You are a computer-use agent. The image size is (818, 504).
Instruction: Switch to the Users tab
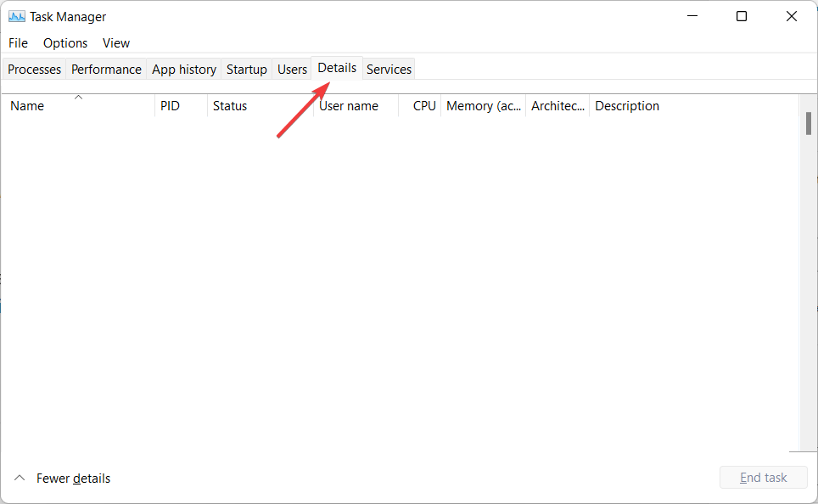(292, 70)
